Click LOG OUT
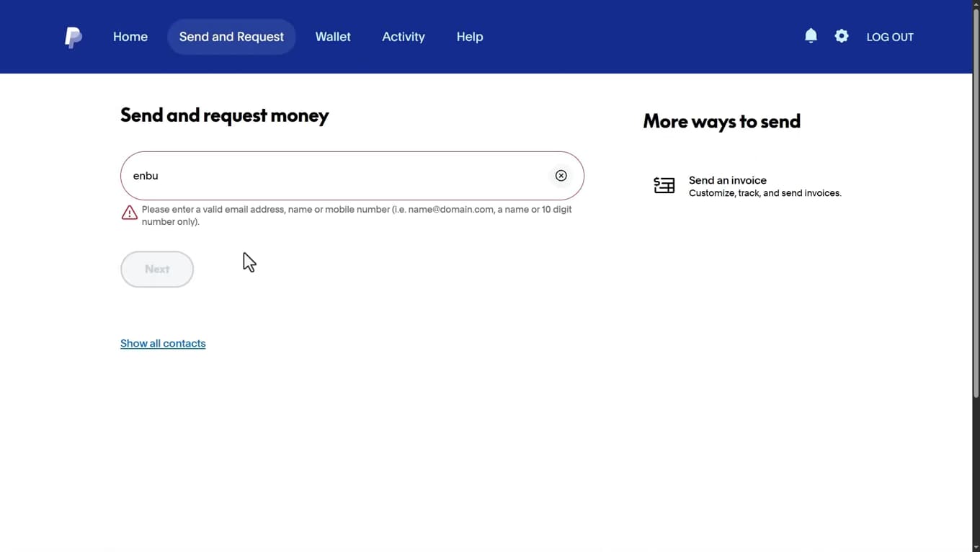 (x=890, y=37)
